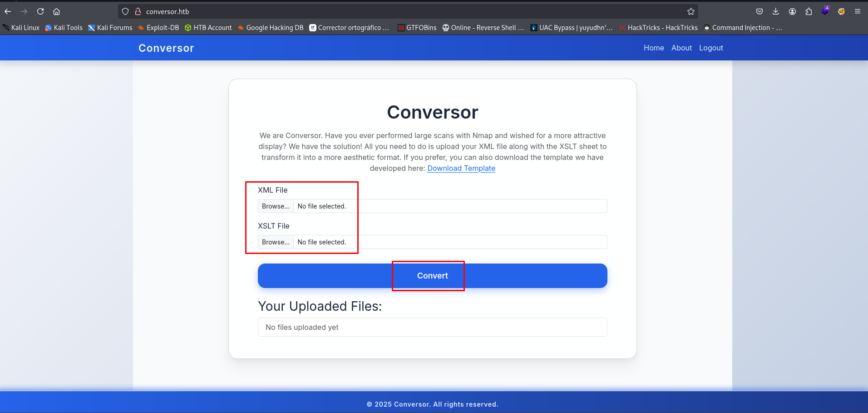Go to the About page
Image resolution: width=868 pixels, height=413 pixels.
(681, 48)
